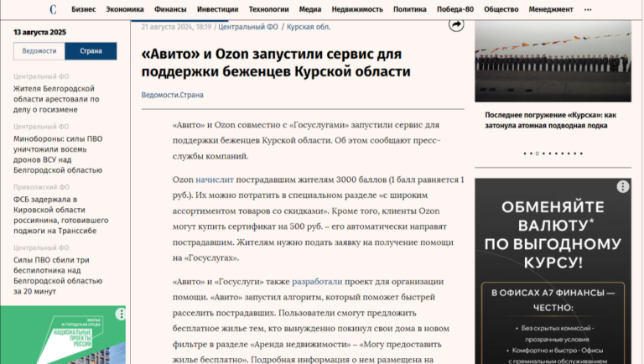Follow the 'разработали' link in article
The width and height of the screenshot is (644, 364).
317,282
